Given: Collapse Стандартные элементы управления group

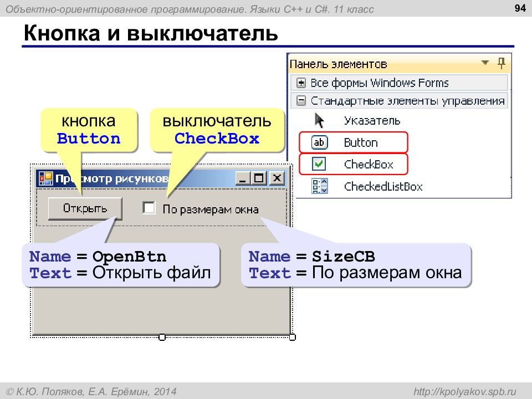Looking at the screenshot, I should click(x=300, y=101).
